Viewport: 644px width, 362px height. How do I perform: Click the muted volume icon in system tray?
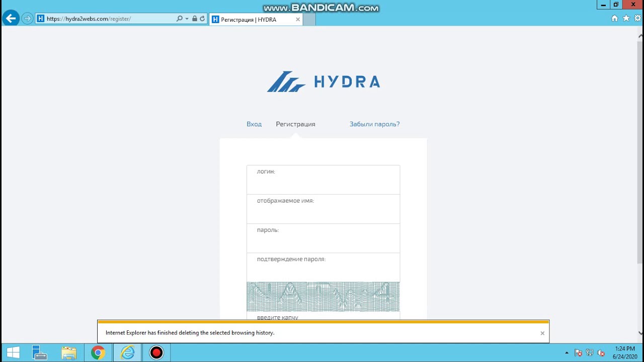601,353
